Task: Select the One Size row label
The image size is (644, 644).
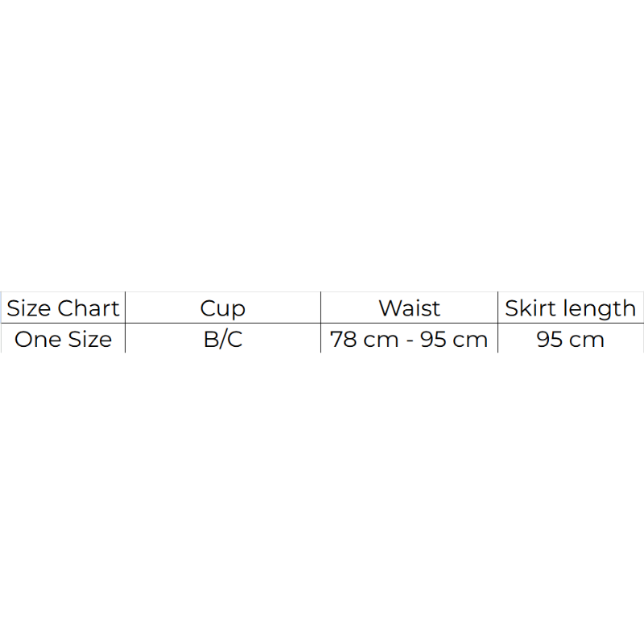Action: click(63, 338)
